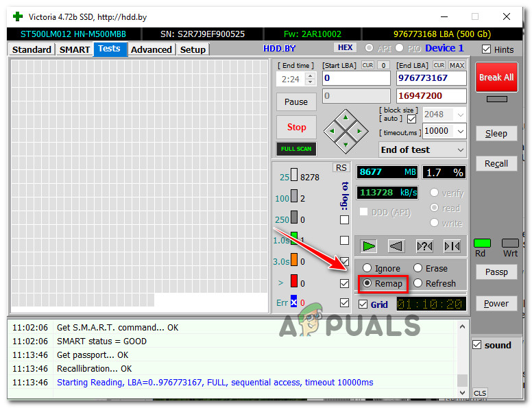Open the Advanced tab
532x408 pixels.
[152, 49]
